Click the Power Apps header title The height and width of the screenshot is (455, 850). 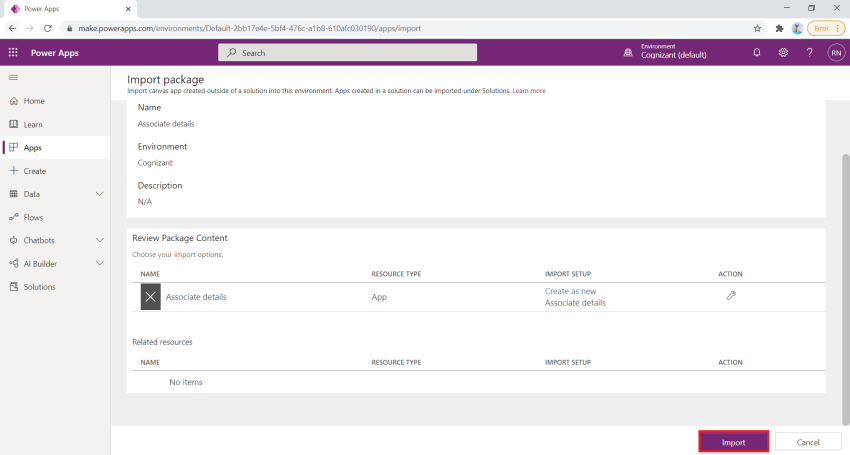click(55, 53)
